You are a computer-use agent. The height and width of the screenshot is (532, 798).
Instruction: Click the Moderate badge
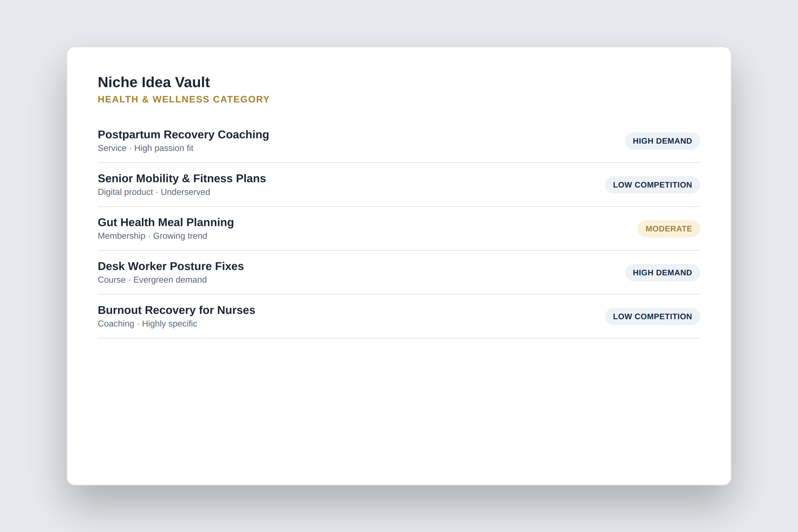(x=669, y=229)
